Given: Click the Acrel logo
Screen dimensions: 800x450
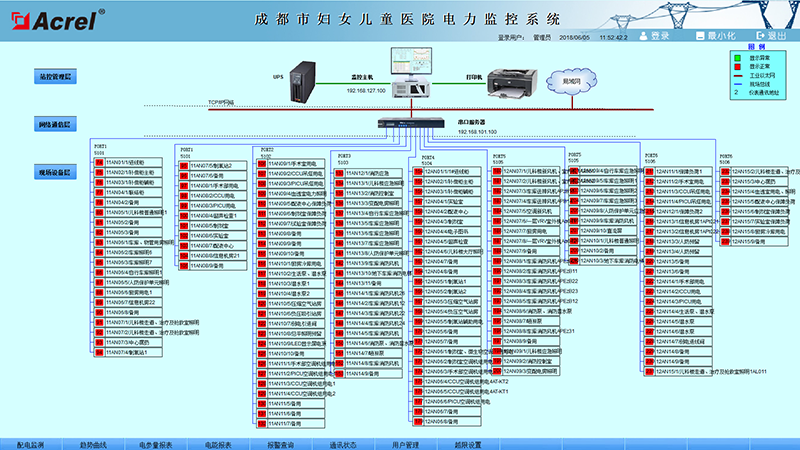Looking at the screenshot, I should coord(58,19).
